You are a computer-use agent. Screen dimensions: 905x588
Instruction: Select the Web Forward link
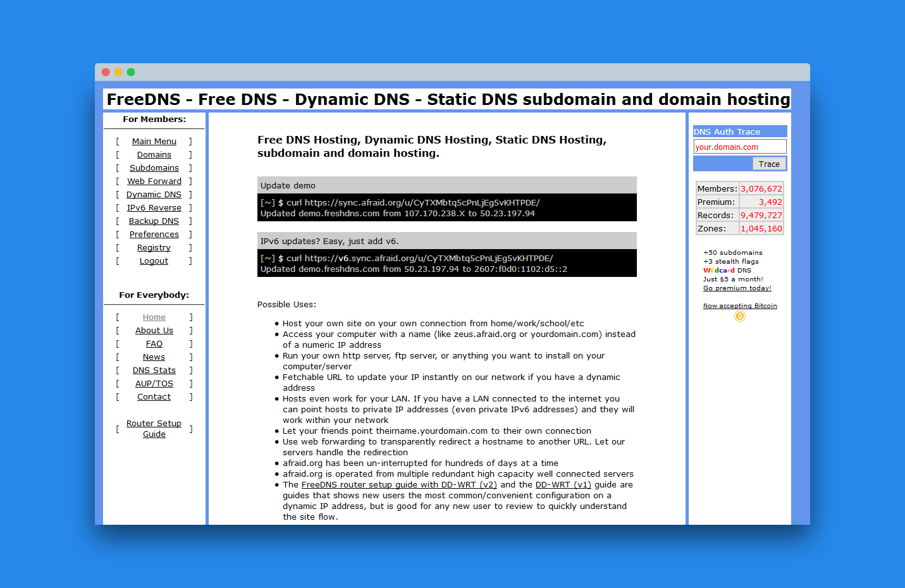click(154, 181)
